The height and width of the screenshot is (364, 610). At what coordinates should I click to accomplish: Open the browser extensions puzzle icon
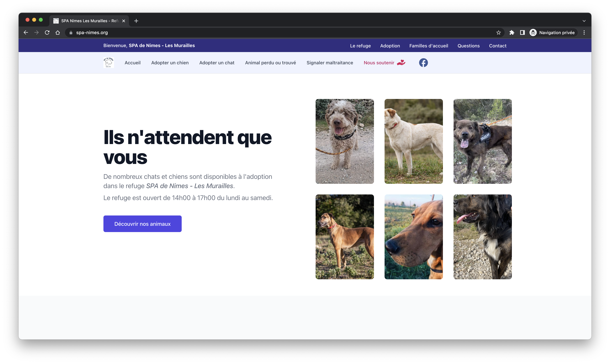(x=512, y=33)
